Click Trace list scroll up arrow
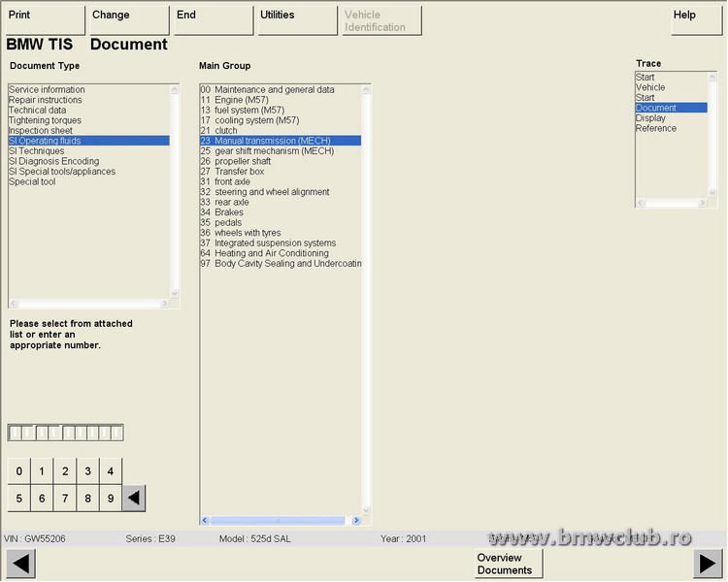The height and width of the screenshot is (582, 728). point(712,77)
